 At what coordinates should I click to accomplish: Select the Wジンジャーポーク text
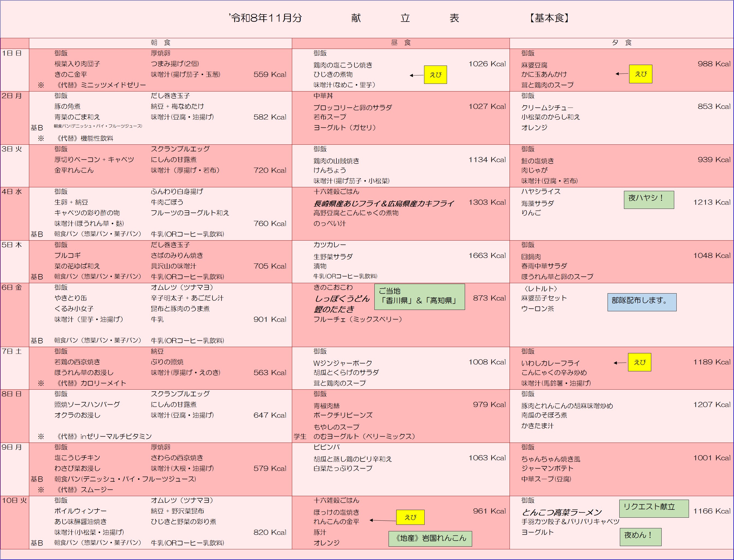coord(343,363)
